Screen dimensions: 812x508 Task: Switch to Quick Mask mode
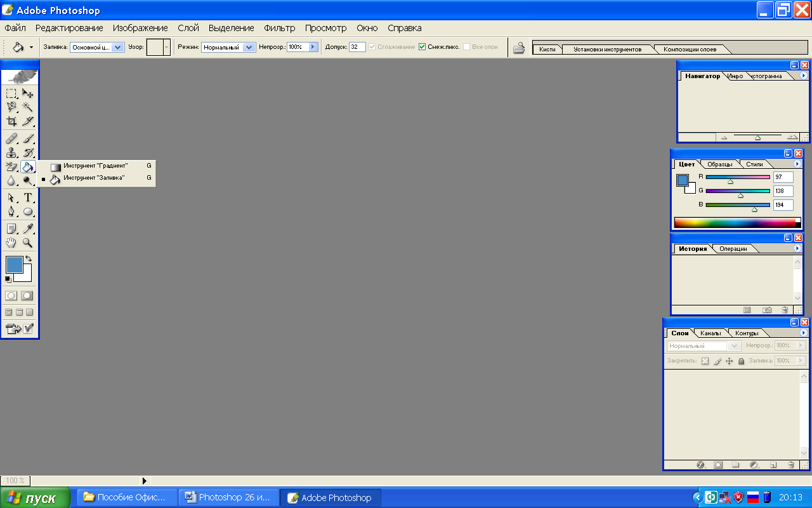pyautogui.click(x=27, y=296)
